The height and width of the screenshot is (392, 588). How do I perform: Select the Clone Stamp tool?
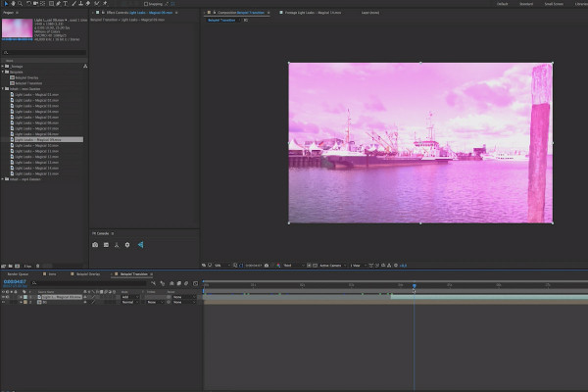80,3
